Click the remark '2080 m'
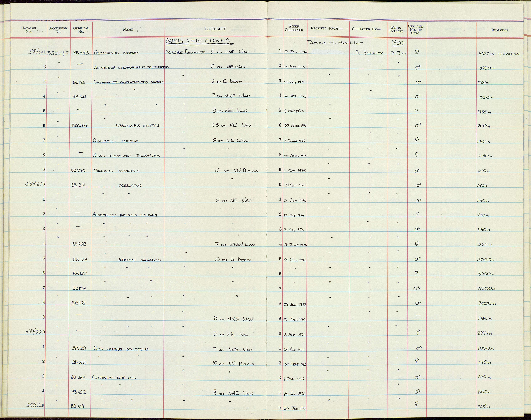The width and height of the screenshot is (531, 420). [487, 68]
